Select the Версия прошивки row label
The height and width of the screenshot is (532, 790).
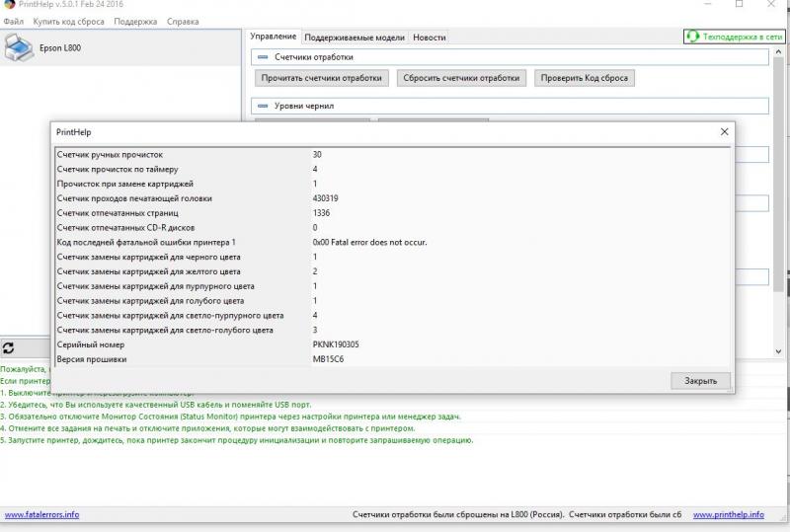pyautogui.click(x=92, y=359)
